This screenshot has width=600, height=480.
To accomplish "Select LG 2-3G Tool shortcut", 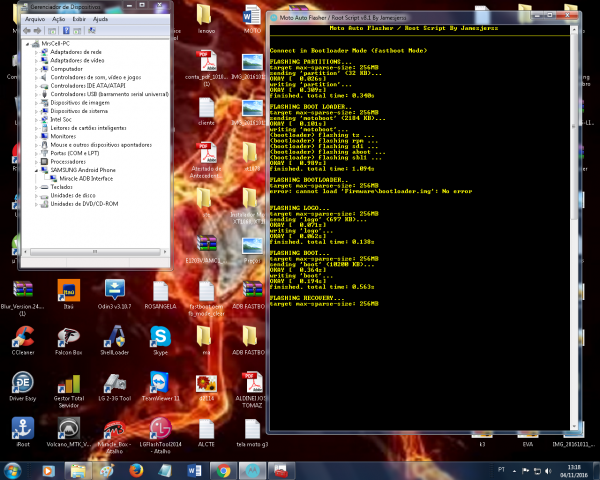I will click(x=114, y=386).
